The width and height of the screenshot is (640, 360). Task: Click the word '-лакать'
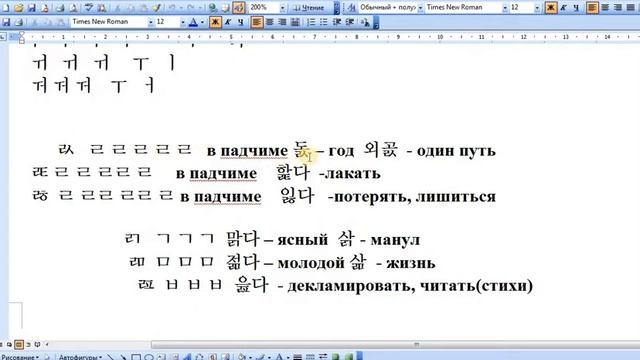350,173
